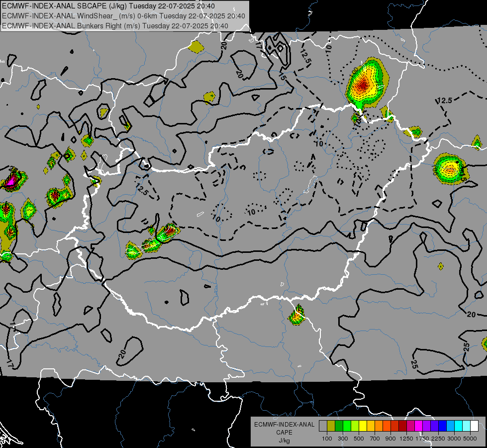Pick the purple legend swatch
This screenshot has width=487, height=448.
click(427, 426)
